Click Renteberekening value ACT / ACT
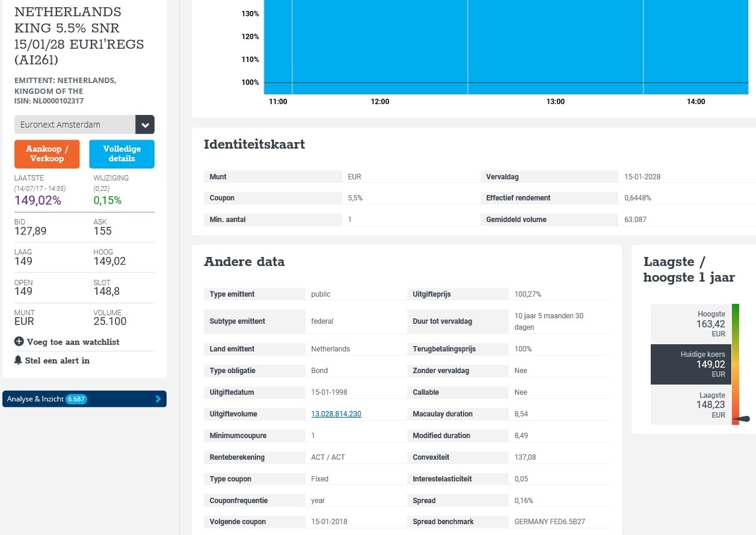Image resolution: width=756 pixels, height=535 pixels. [328, 457]
